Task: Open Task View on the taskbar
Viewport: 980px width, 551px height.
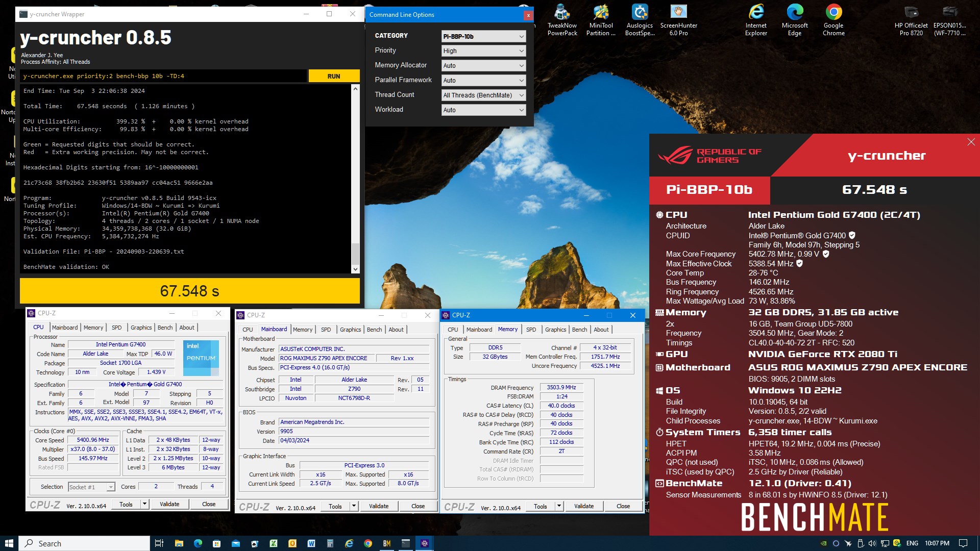Action: click(x=159, y=543)
